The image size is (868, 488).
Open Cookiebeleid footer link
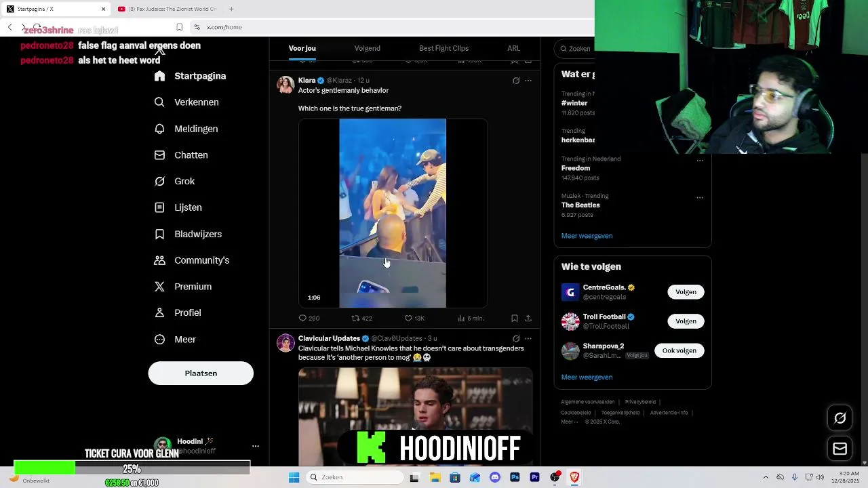pos(576,412)
